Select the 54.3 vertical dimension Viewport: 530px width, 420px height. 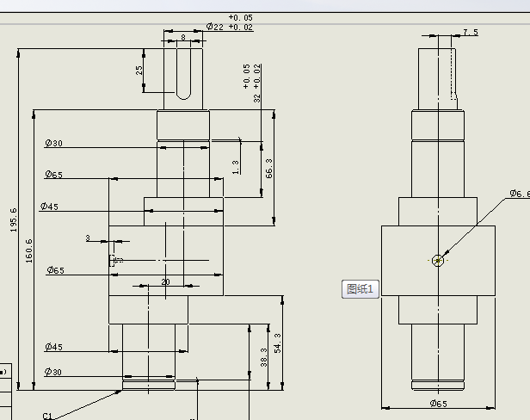[x=278, y=343]
